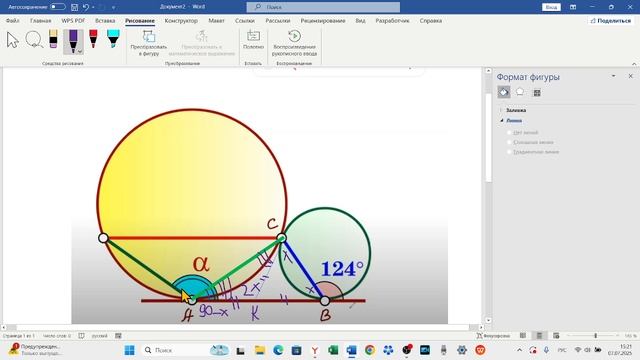Select the purple pen tool

point(73,41)
